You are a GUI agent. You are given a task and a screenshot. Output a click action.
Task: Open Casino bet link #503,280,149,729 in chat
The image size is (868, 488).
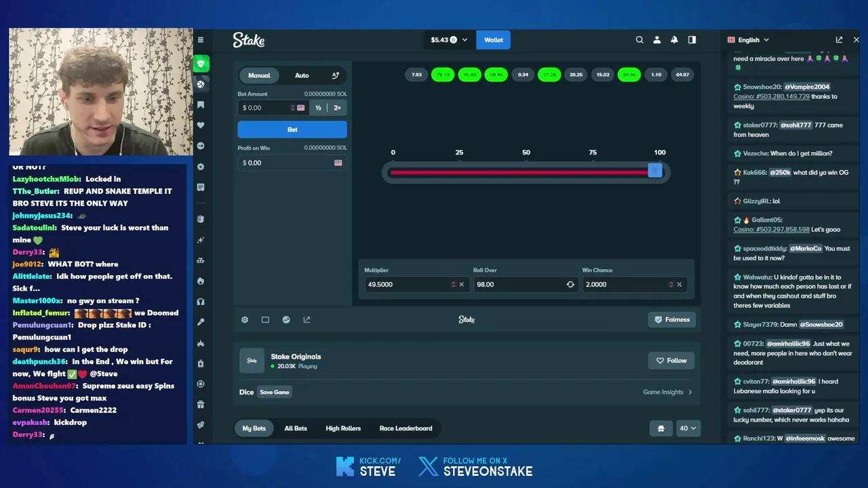[x=772, y=96]
